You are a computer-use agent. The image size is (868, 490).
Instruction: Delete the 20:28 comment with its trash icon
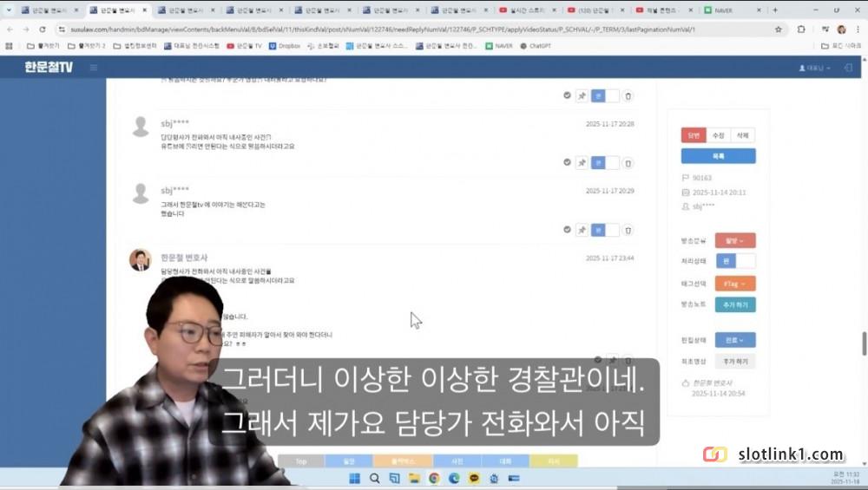(x=628, y=163)
